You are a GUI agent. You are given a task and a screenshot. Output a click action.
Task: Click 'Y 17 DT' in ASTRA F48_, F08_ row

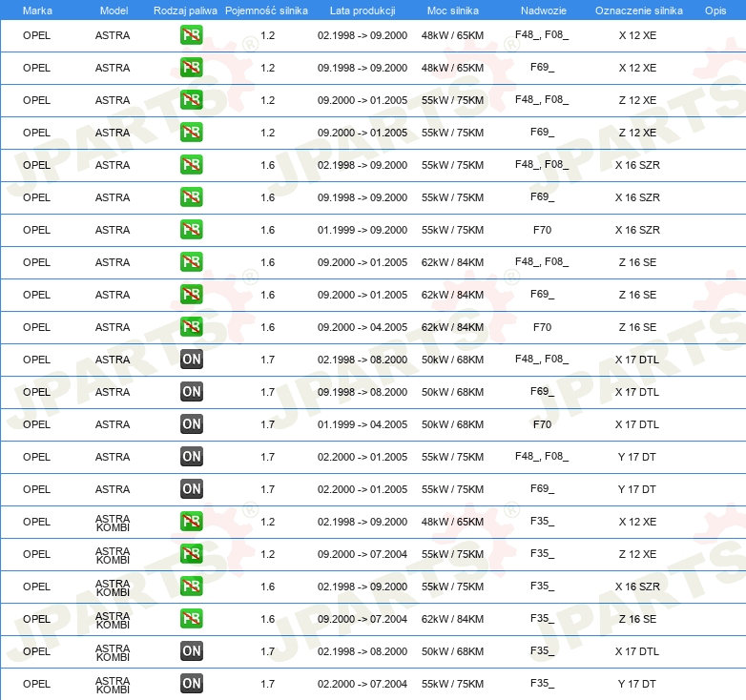click(637, 457)
